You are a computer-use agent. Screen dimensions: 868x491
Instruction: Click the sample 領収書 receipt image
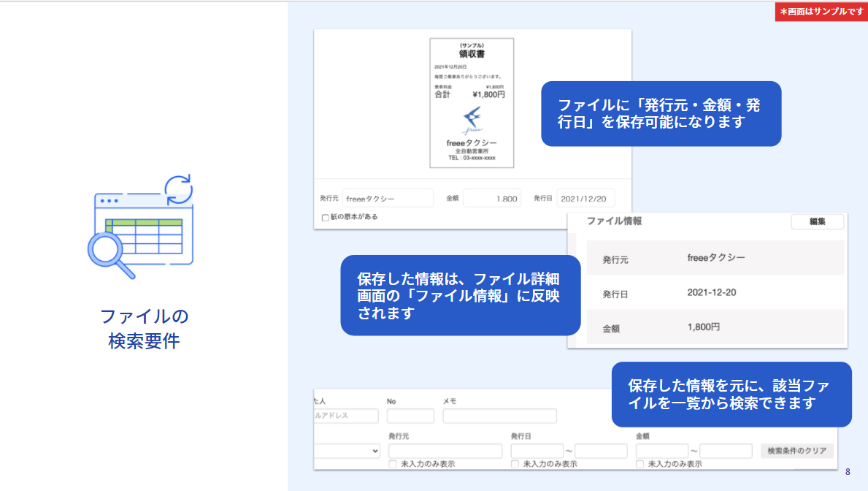(473, 102)
